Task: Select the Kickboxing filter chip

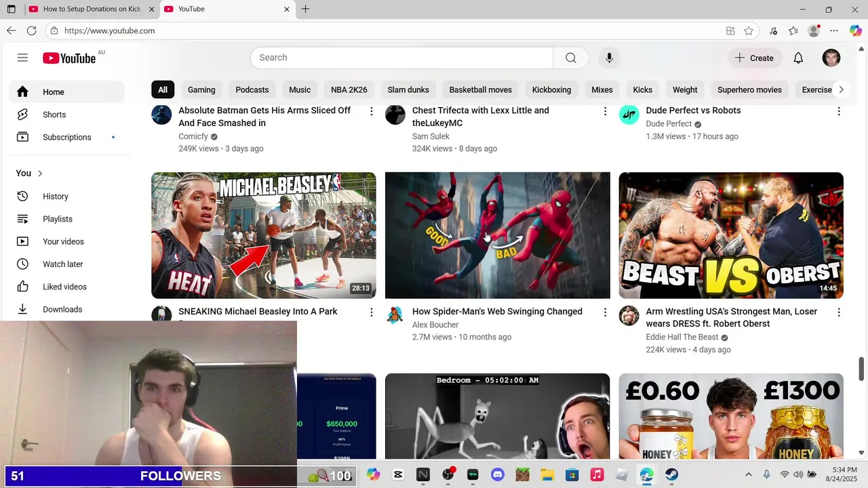Action: click(x=551, y=89)
